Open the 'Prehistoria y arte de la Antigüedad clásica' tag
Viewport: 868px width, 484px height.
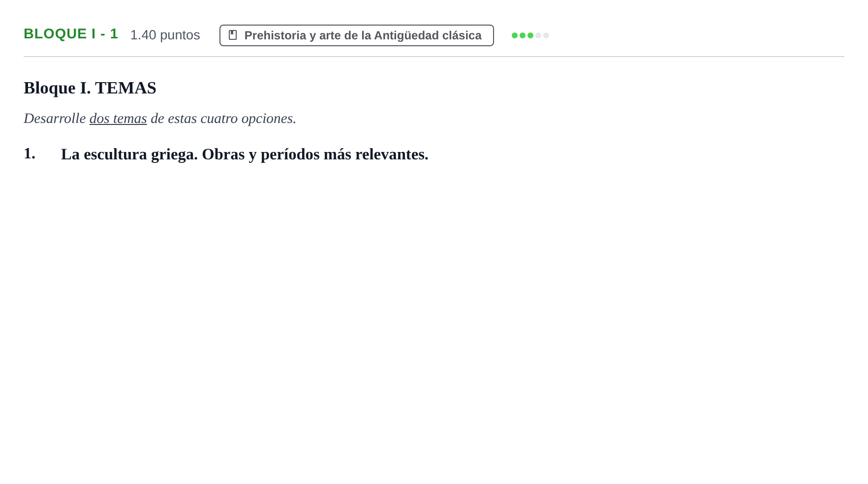(x=356, y=35)
